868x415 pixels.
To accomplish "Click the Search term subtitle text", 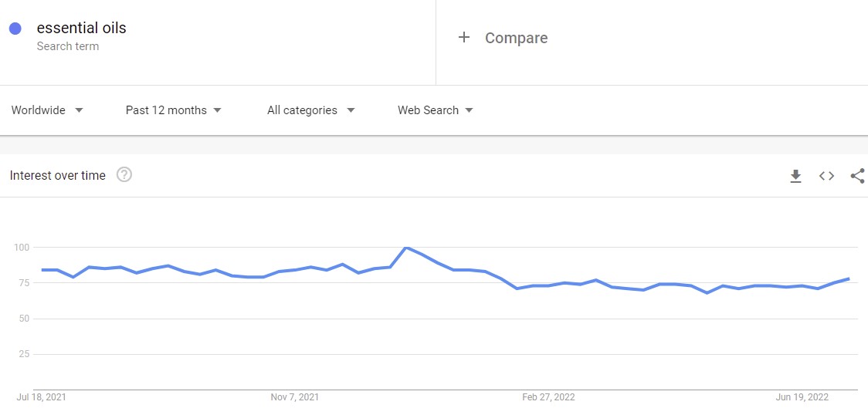I will [x=67, y=46].
